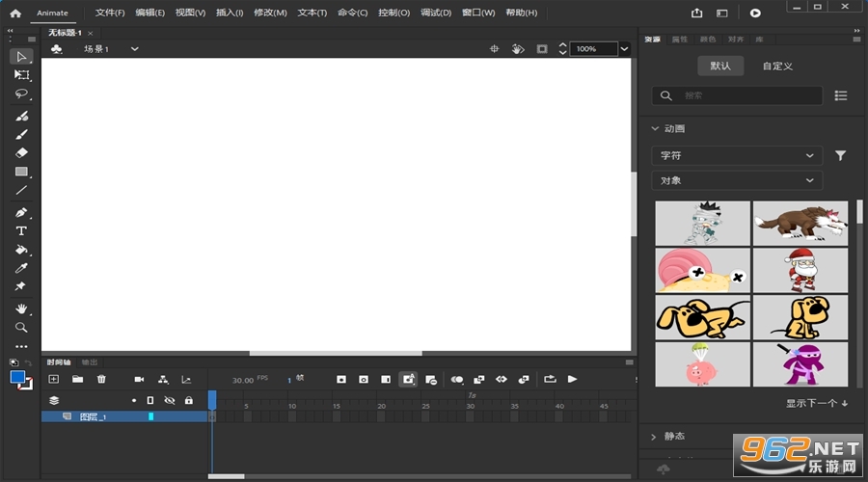Show layer parenting view
Image resolution: width=868 pixels, height=482 pixels.
tap(163, 379)
